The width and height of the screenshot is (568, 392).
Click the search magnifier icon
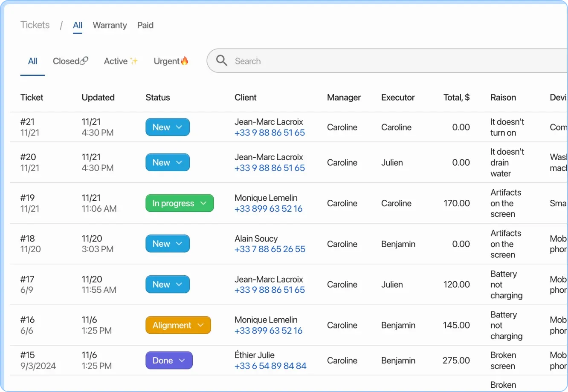coord(221,61)
